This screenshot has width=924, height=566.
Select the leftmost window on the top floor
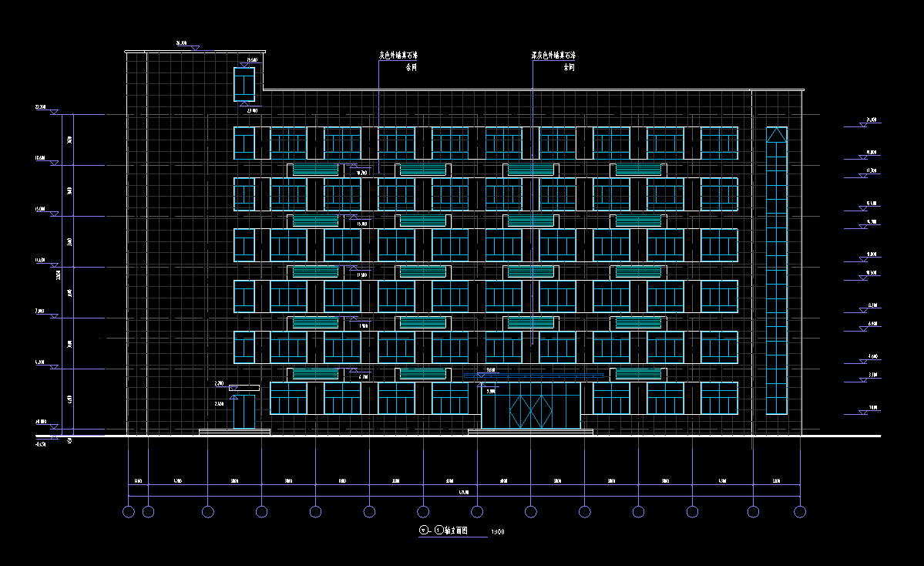pos(244,143)
